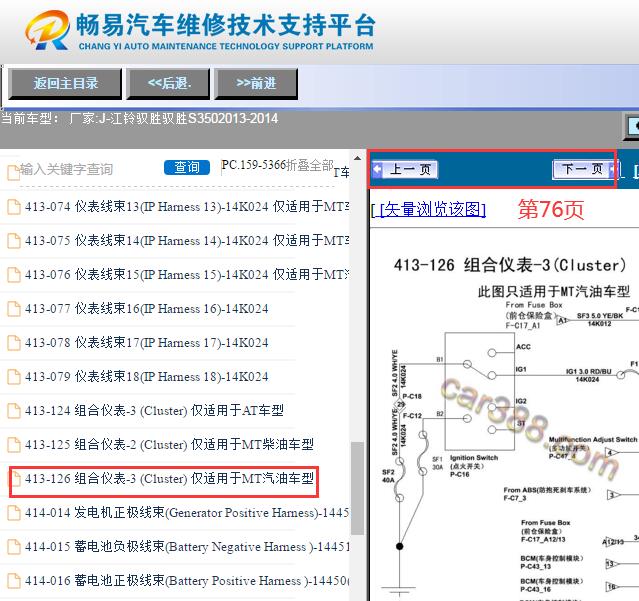
Task: Open 414-015 蓄电池负极线束 entry
Action: (x=187, y=546)
